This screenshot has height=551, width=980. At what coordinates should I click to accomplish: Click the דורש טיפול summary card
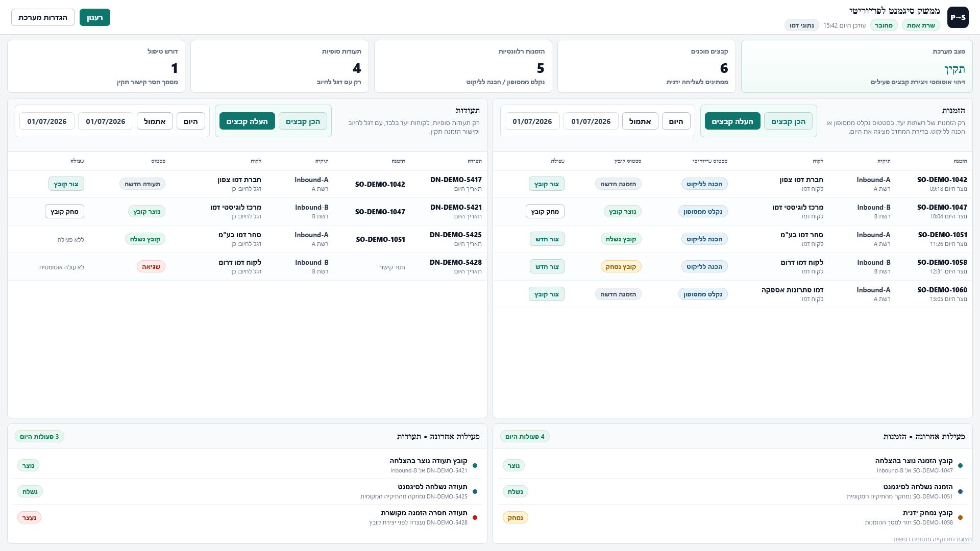coord(96,66)
